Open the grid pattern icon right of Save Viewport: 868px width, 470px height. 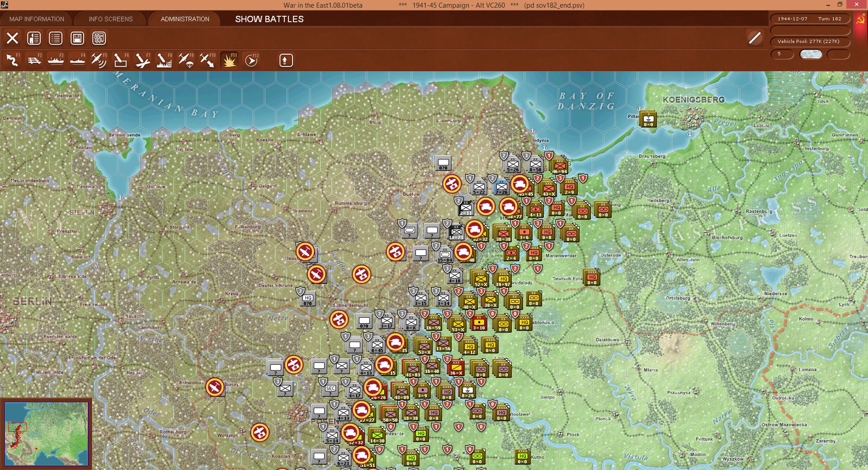pyautogui.click(x=99, y=38)
